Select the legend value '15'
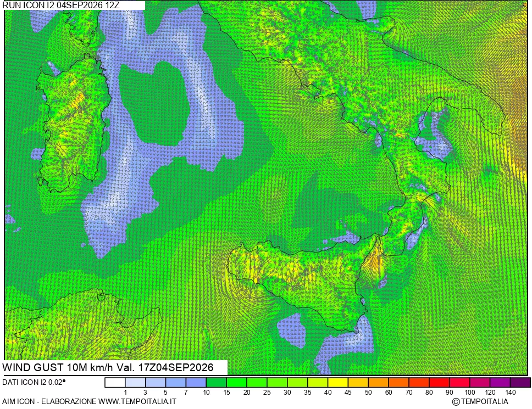The height and width of the screenshot is (409, 532). coord(226,393)
